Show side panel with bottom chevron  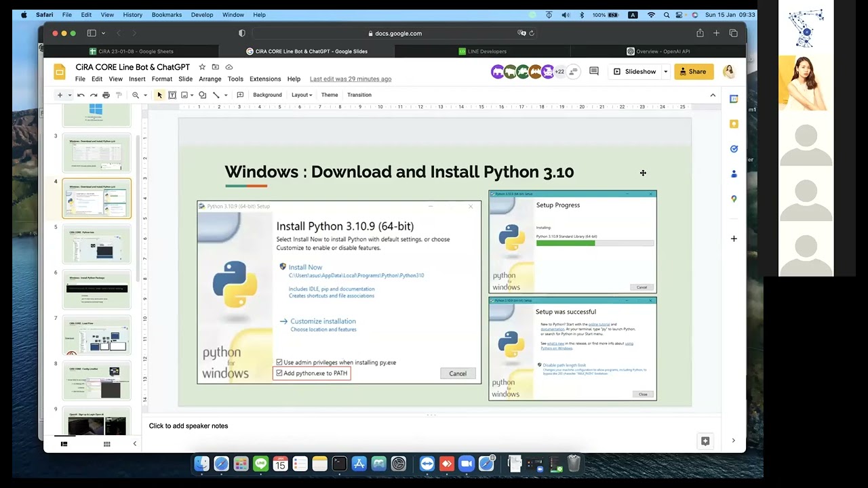click(733, 441)
